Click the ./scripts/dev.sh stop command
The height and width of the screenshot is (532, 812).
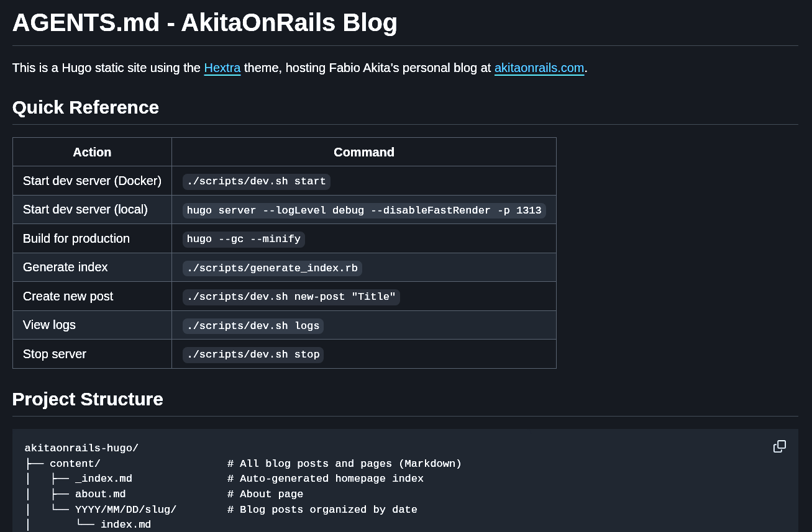click(253, 354)
